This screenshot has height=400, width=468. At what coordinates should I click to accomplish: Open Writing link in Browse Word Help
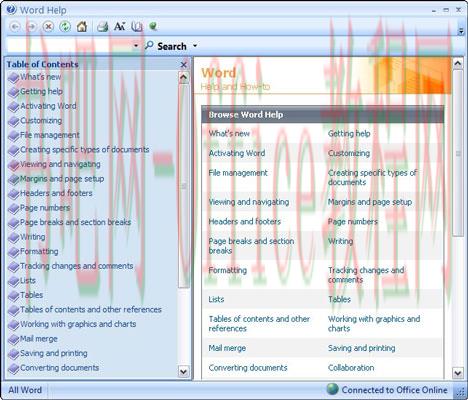click(x=340, y=241)
